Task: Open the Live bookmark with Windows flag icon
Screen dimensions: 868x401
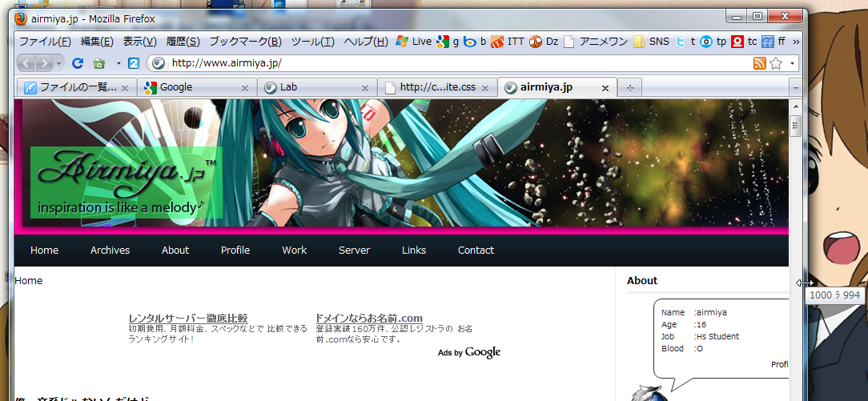Action: (413, 41)
